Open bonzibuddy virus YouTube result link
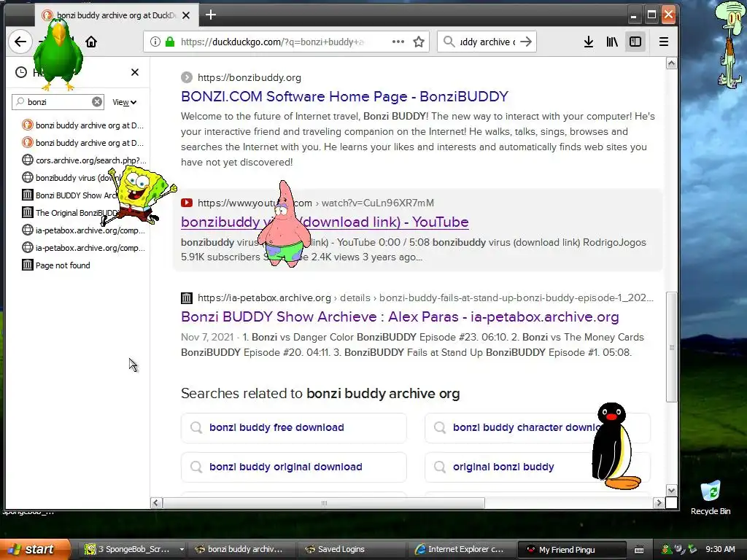 click(x=325, y=222)
